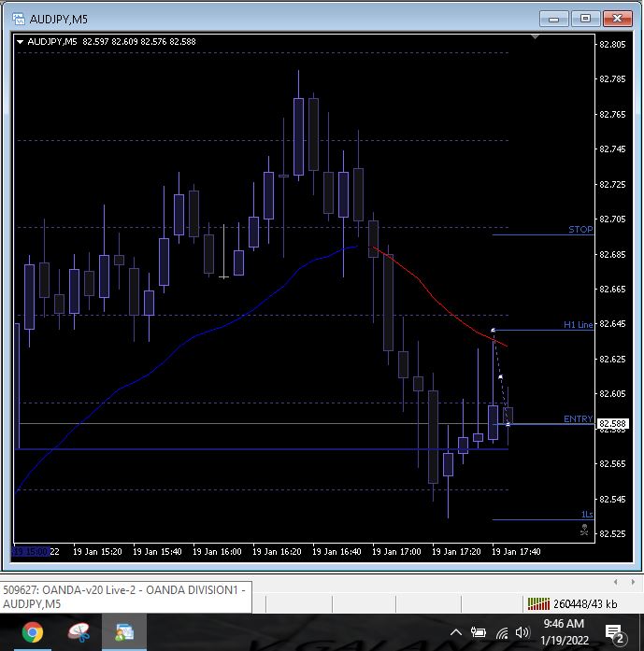Viewport: 644px width, 651px height.
Task: Expand the AUDJPY,M5 chart header arrow
Action: (x=20, y=42)
